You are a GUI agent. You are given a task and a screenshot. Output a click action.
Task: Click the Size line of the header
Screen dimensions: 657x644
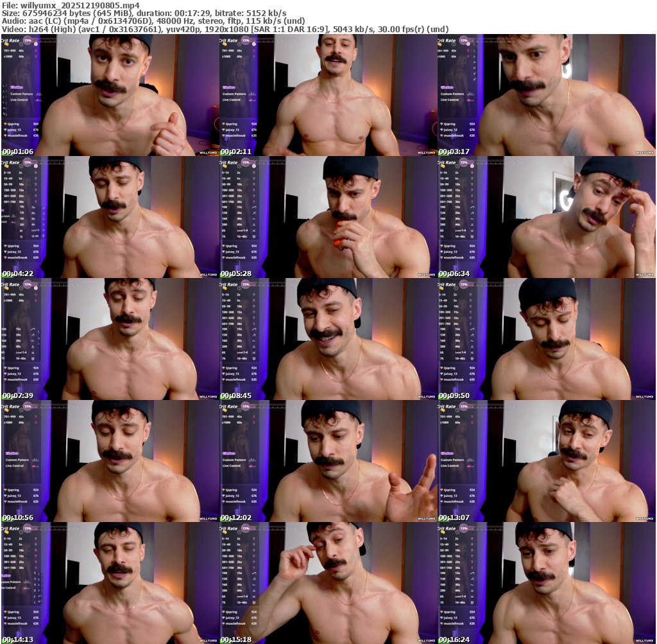click(144, 13)
